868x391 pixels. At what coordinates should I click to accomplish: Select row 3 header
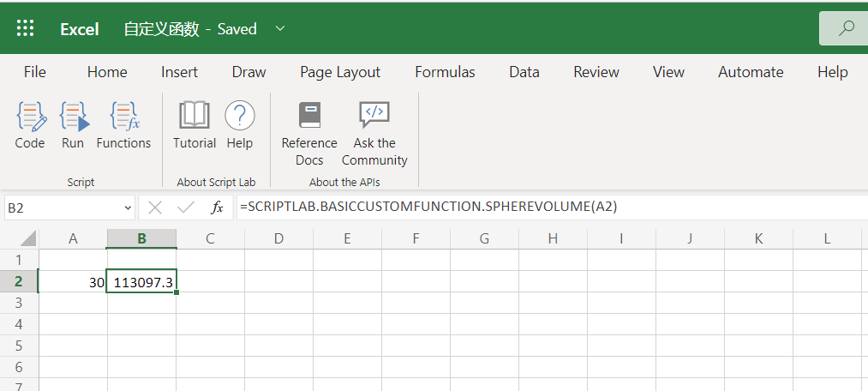coord(19,303)
